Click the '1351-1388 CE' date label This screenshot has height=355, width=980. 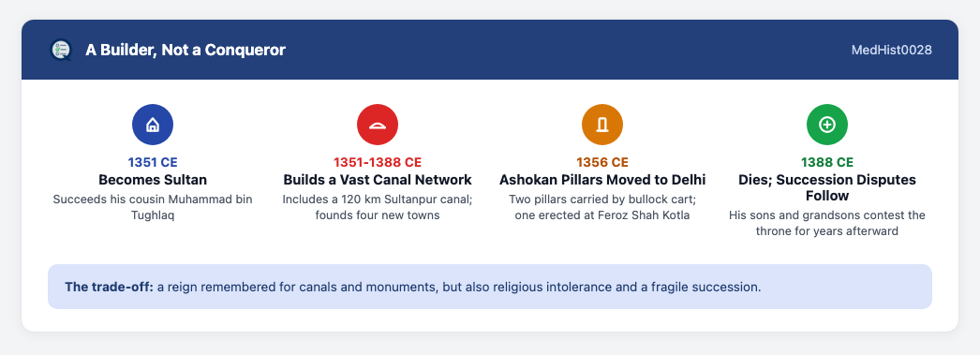(378, 162)
